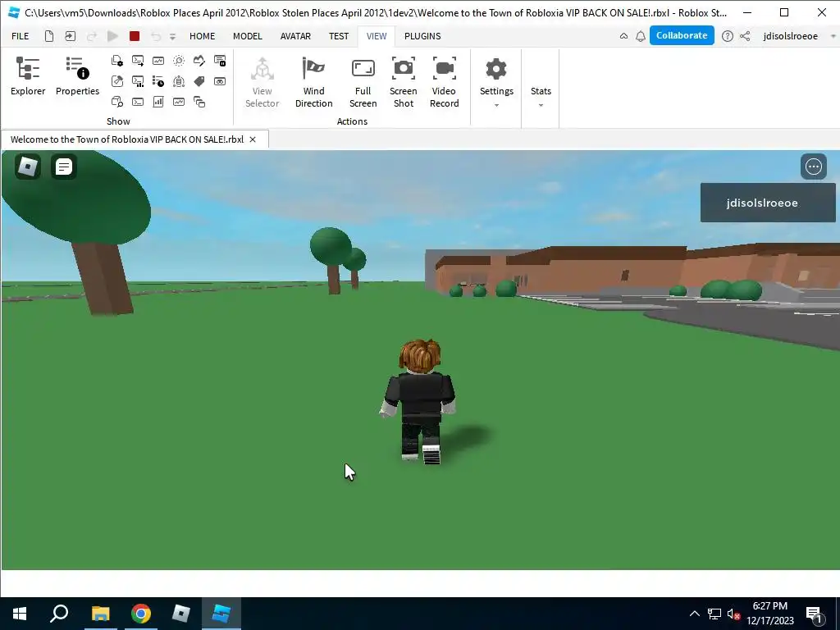The image size is (840, 630).
Task: Expand the jdisolslroeoe account dropdown arrow
Action: coord(833,36)
